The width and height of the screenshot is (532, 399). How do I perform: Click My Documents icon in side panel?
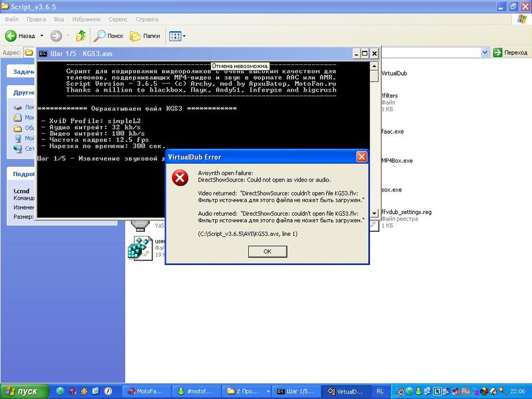tap(18, 118)
